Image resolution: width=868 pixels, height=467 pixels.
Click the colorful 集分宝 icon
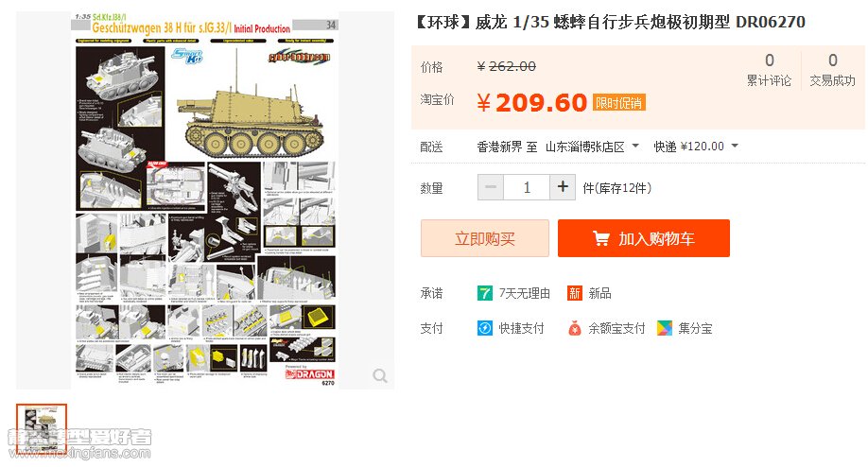(665, 328)
